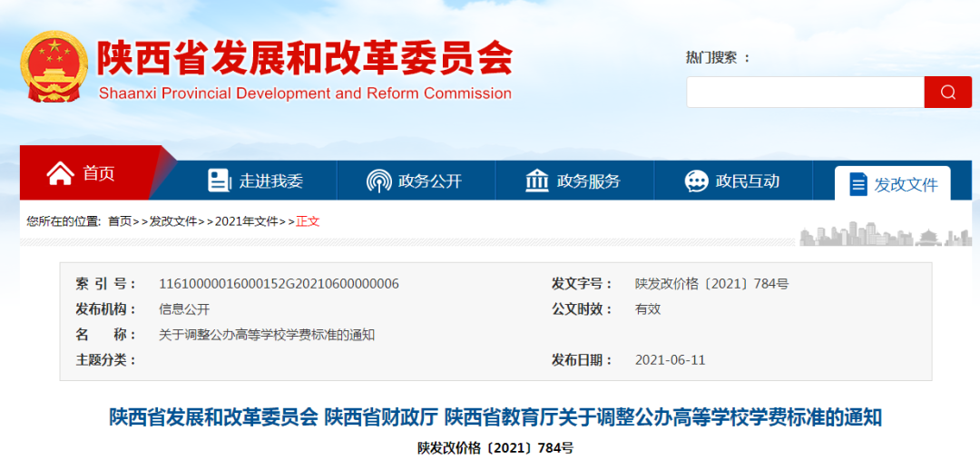Click the 政务公开 broadcast icon
Image resolution: width=980 pixels, height=470 pixels.
point(378,181)
